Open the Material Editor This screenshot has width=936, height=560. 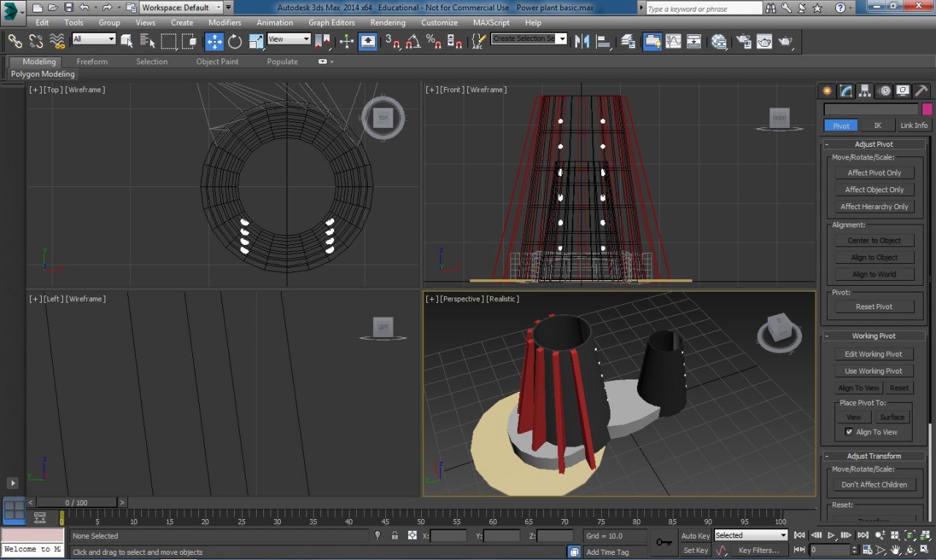pos(719,42)
